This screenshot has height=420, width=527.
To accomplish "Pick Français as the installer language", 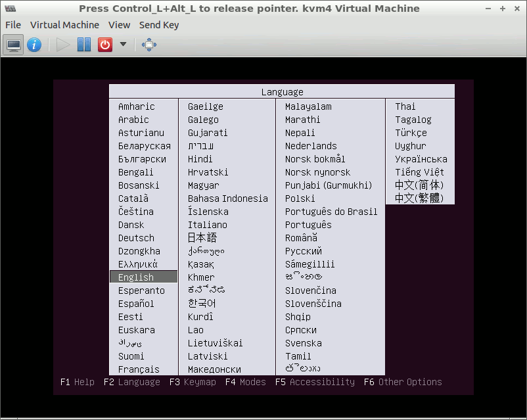I will [139, 369].
